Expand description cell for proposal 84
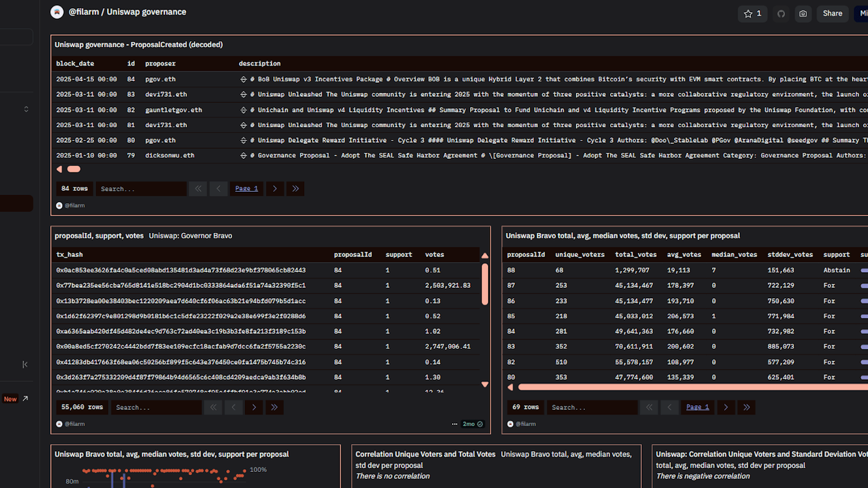868x488 pixels. point(243,80)
